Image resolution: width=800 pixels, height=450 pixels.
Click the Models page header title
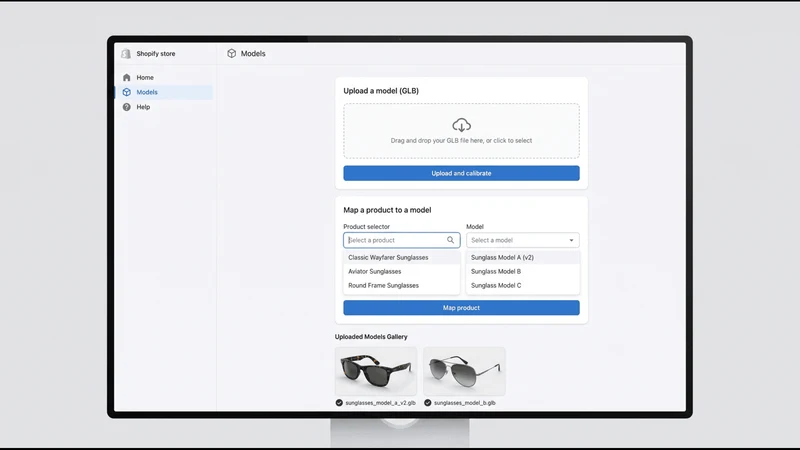point(253,54)
